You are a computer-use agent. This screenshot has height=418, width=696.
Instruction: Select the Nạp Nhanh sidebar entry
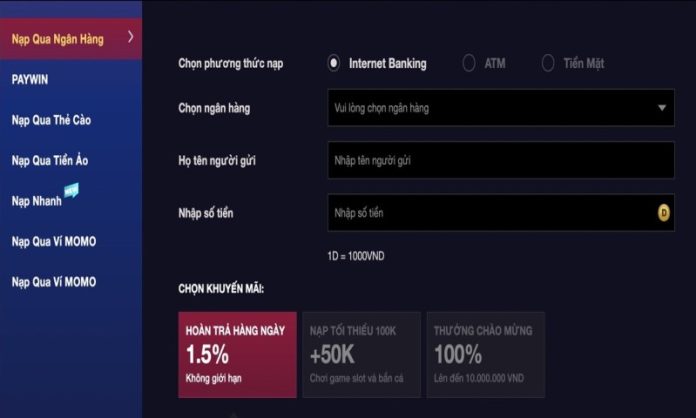[x=37, y=200]
